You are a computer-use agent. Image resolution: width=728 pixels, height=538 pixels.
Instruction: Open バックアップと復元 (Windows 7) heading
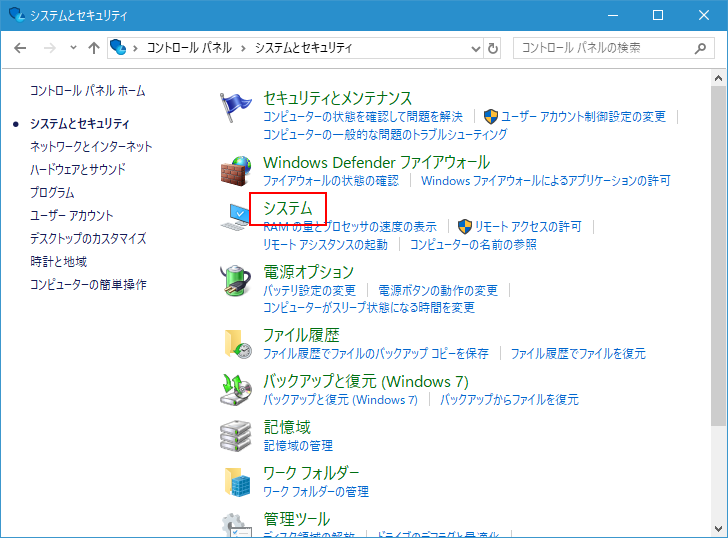[x=366, y=382]
